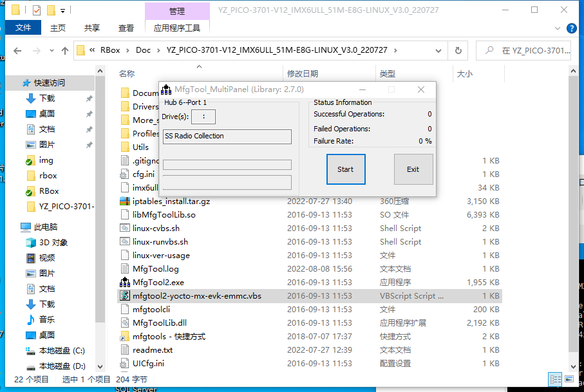Click the Help question mark icon
Image resolution: width=584 pixels, height=392 pixels.
coord(570,28)
